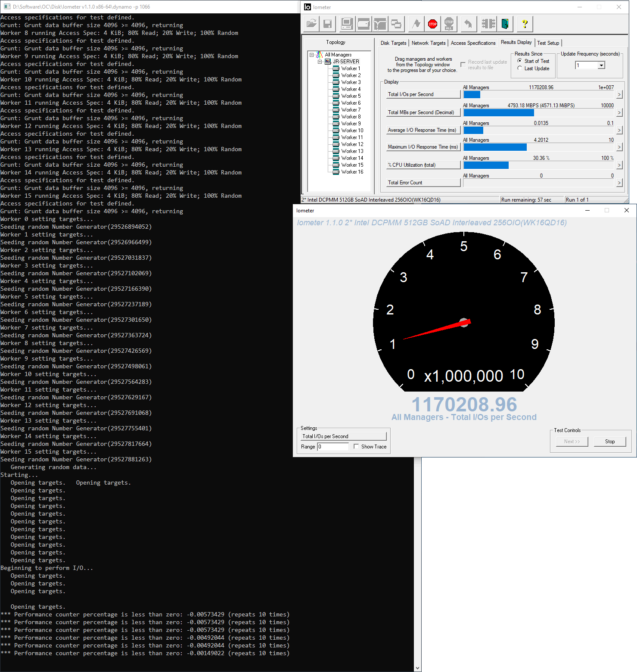Click Settings Total I/Os per Second button in gauge window
The width and height of the screenshot is (637, 672).
click(344, 436)
